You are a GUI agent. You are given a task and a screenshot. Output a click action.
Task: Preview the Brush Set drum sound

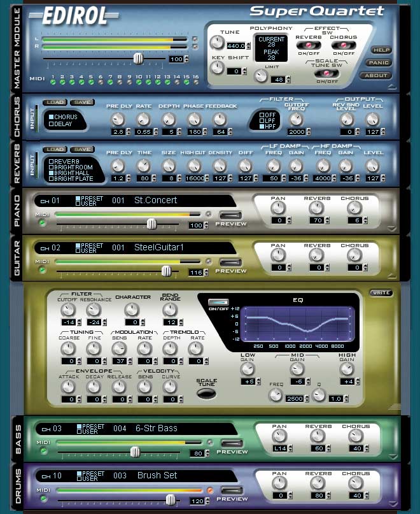coord(232,490)
